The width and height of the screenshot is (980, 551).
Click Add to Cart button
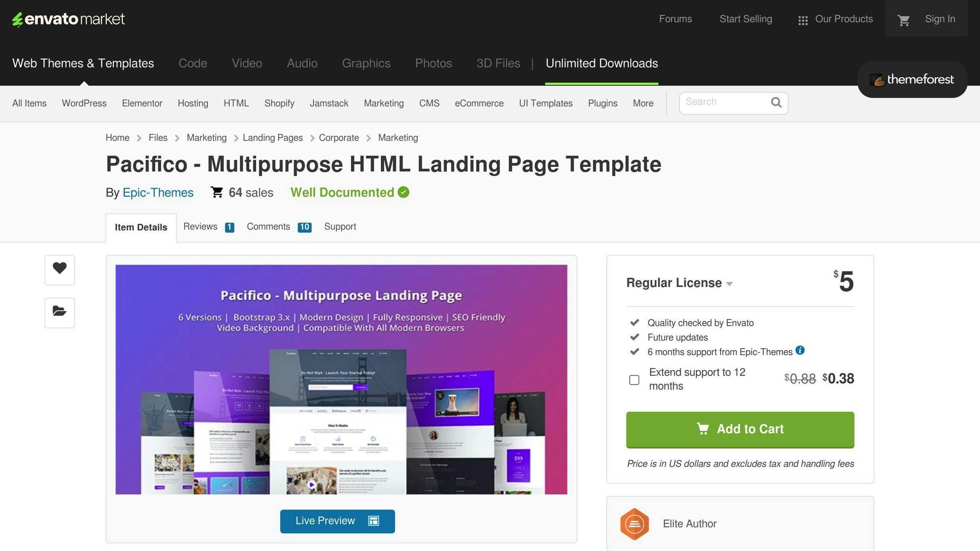(740, 430)
